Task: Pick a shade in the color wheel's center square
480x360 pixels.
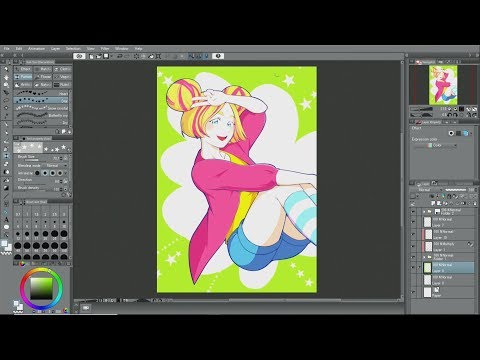Action: click(41, 289)
